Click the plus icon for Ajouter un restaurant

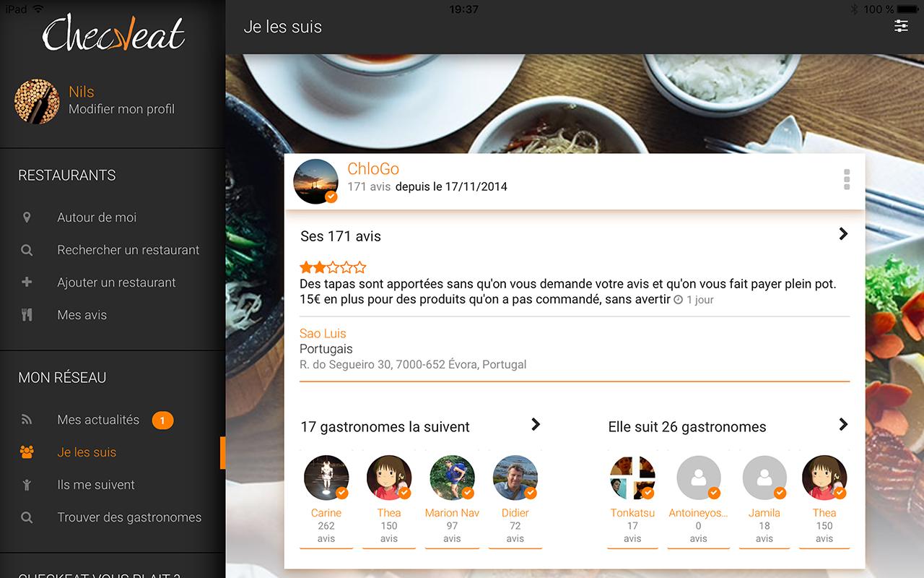pos(27,282)
